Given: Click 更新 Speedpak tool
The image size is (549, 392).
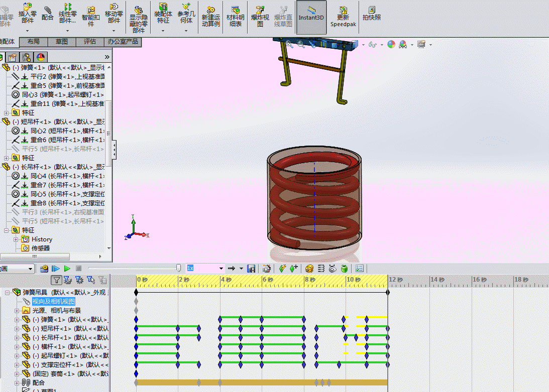Looking at the screenshot, I should click(x=343, y=17).
